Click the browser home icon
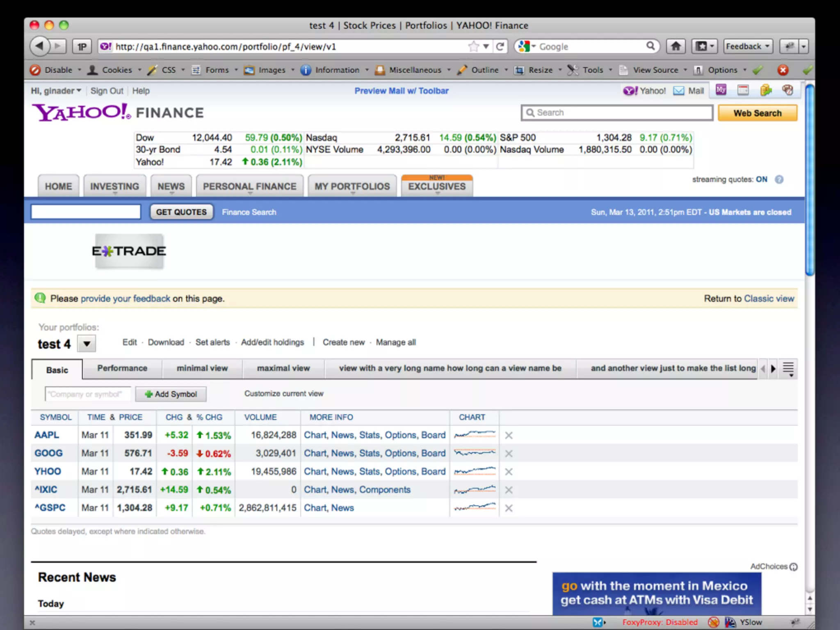The height and width of the screenshot is (630, 840). [x=676, y=46]
